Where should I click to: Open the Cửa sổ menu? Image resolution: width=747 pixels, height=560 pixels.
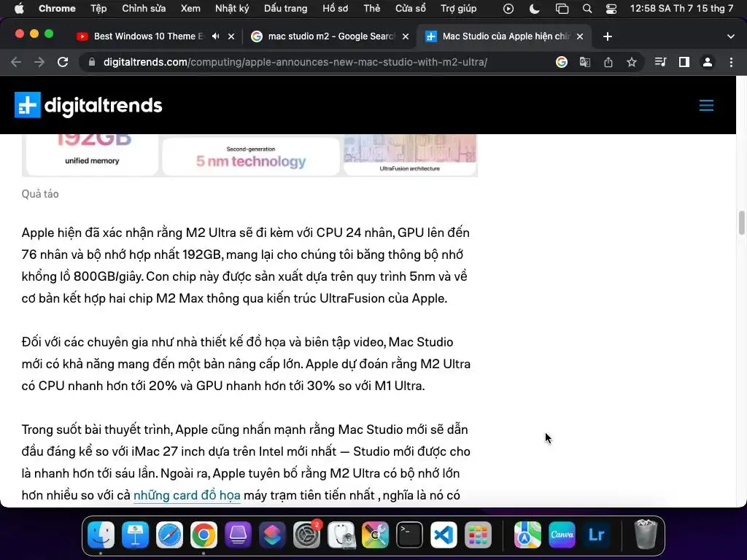pyautogui.click(x=411, y=9)
